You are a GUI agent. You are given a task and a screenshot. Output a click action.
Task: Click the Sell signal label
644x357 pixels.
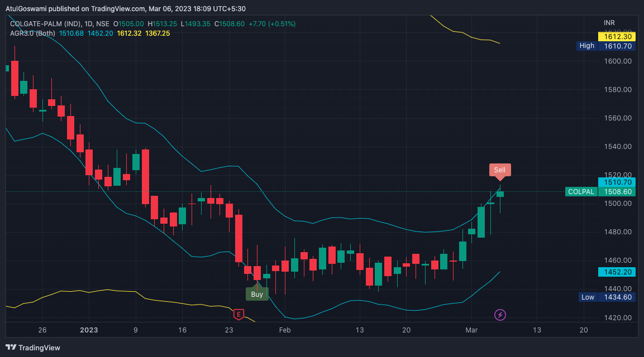coord(500,171)
